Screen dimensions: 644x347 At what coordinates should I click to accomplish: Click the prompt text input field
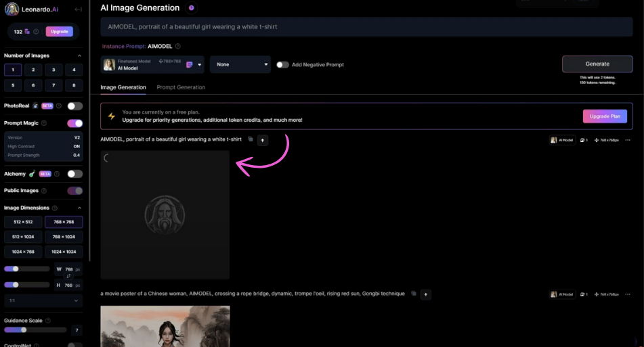pyautogui.click(x=366, y=27)
